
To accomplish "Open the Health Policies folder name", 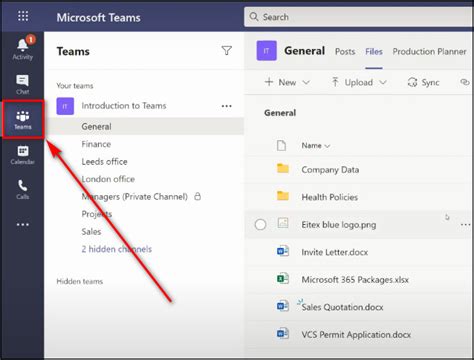I will [x=329, y=197].
